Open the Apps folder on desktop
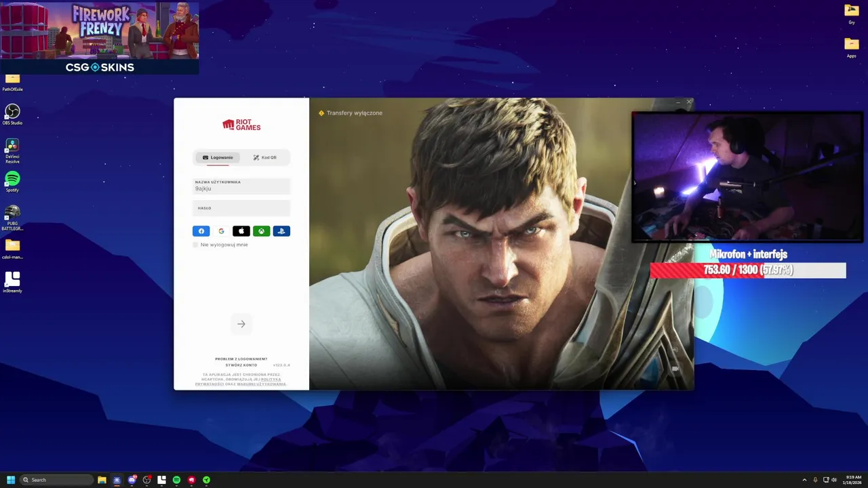This screenshot has width=868, height=488. click(851, 47)
